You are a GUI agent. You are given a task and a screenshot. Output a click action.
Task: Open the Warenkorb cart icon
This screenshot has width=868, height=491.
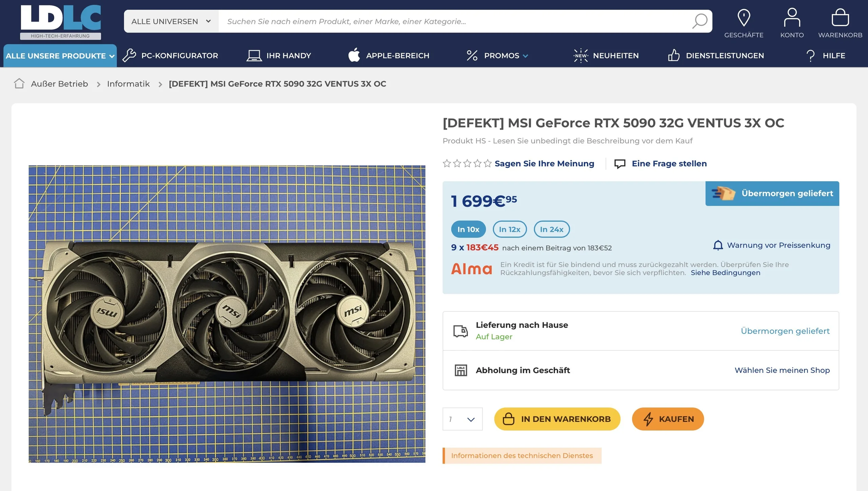pyautogui.click(x=840, y=18)
